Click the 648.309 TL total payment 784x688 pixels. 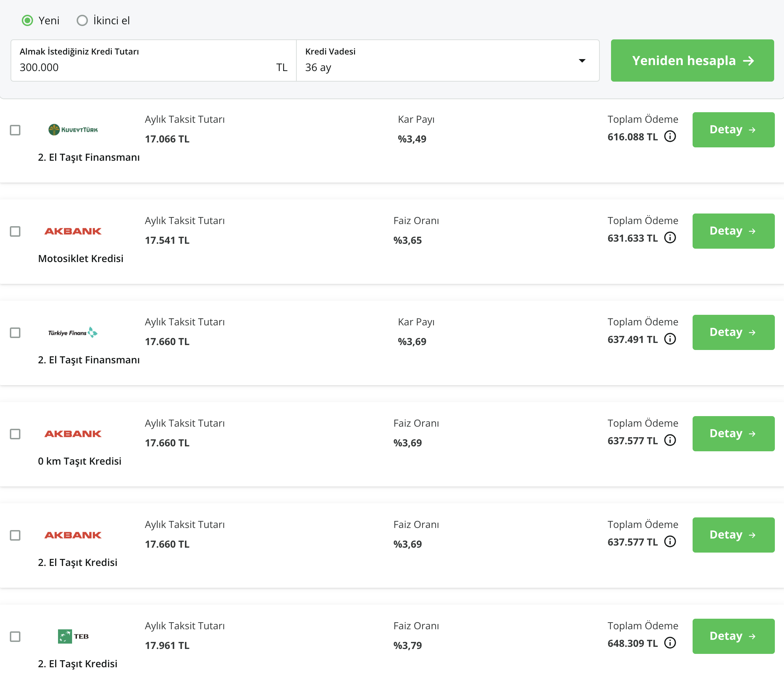(x=632, y=643)
